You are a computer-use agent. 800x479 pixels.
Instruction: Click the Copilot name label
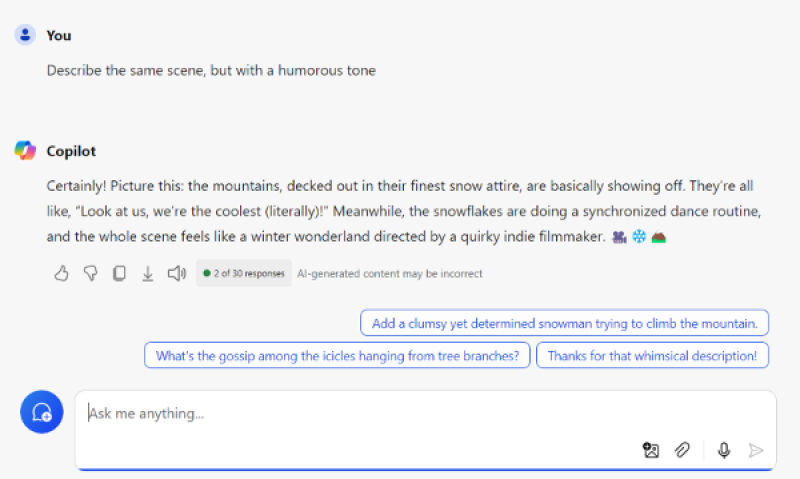tap(71, 151)
